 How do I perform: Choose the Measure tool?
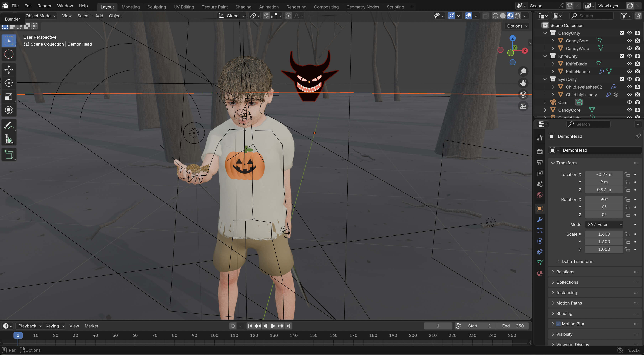[9, 139]
